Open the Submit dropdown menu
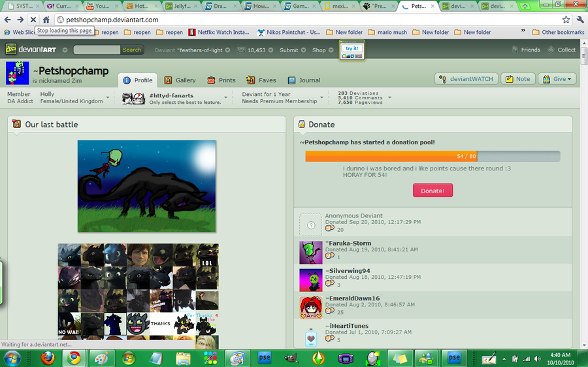Viewport: 588px width, 367px height. pos(293,50)
